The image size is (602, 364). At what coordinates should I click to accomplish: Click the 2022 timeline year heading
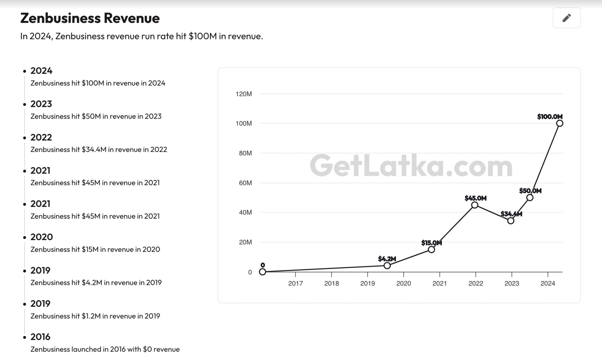41,138
